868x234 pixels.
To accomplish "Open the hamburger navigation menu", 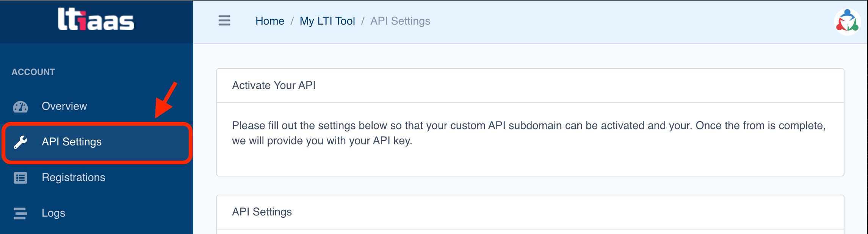I will (x=224, y=21).
